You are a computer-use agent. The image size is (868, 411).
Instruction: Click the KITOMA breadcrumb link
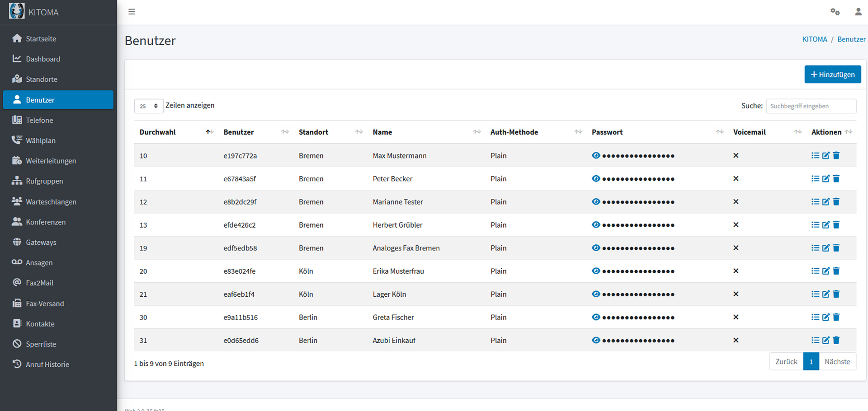814,39
